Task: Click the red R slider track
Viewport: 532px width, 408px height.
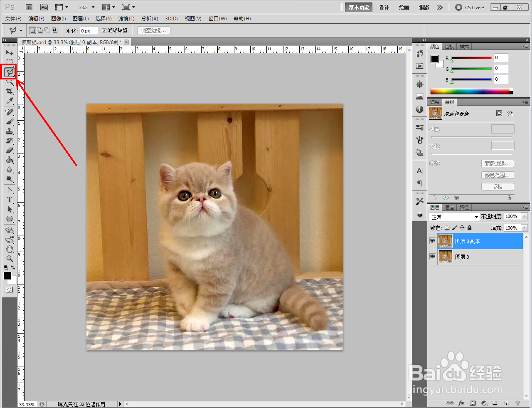Action: [471, 58]
